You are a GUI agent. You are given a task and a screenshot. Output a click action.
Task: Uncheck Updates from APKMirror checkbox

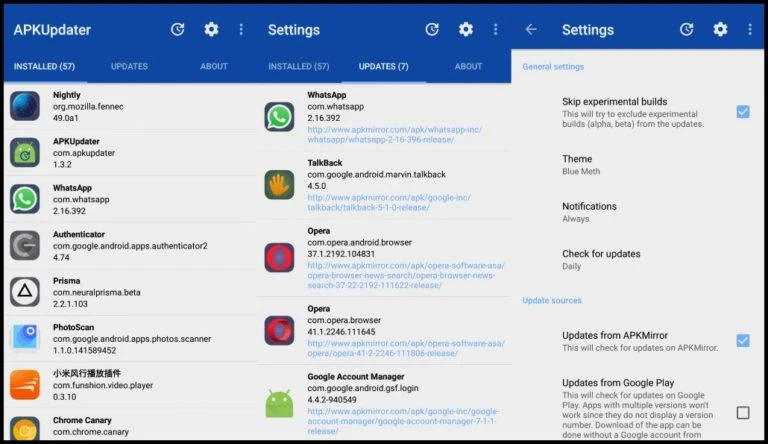pyautogui.click(x=743, y=340)
